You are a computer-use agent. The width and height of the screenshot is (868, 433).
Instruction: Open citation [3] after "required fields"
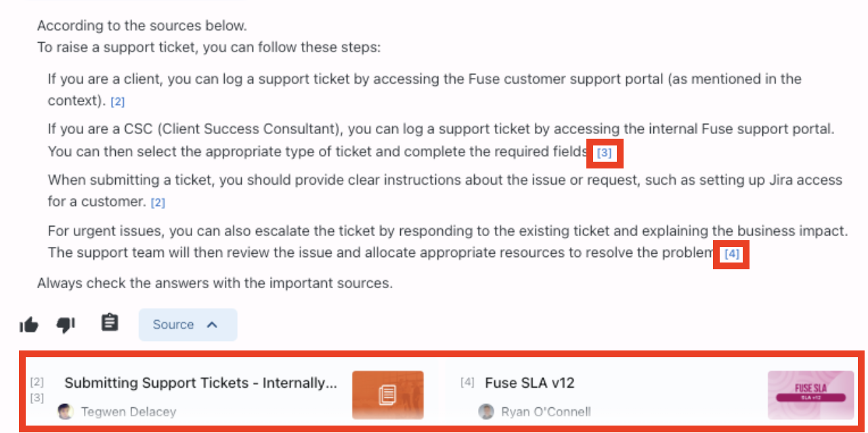tap(604, 153)
